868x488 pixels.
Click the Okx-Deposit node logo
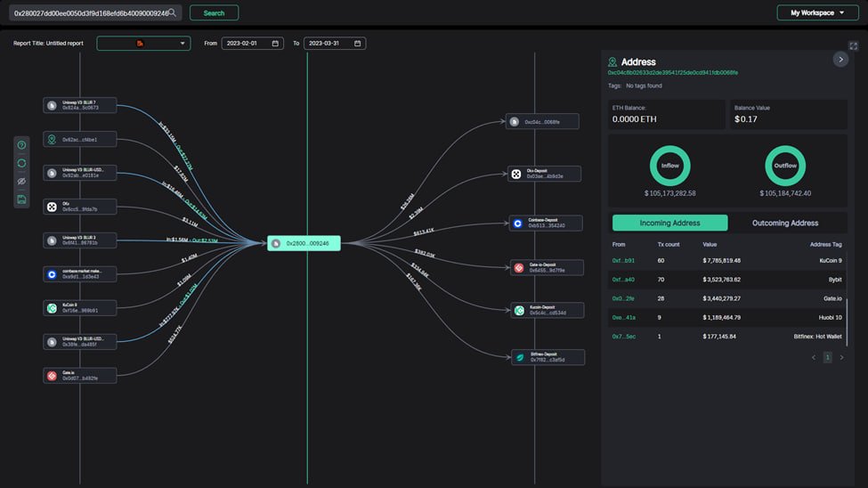[x=516, y=174]
